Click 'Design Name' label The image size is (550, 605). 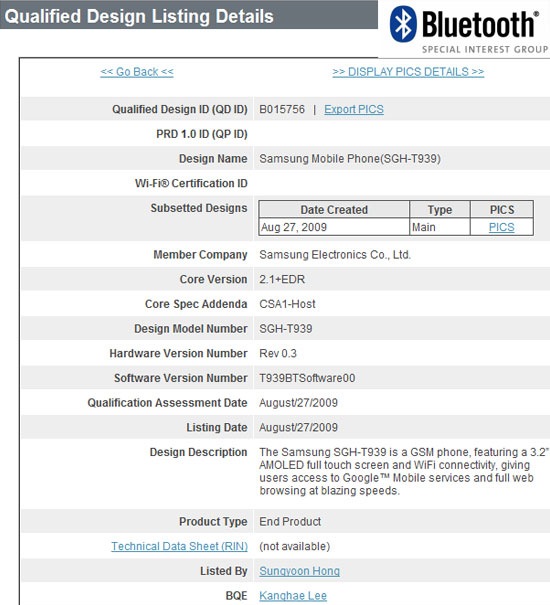[213, 159]
